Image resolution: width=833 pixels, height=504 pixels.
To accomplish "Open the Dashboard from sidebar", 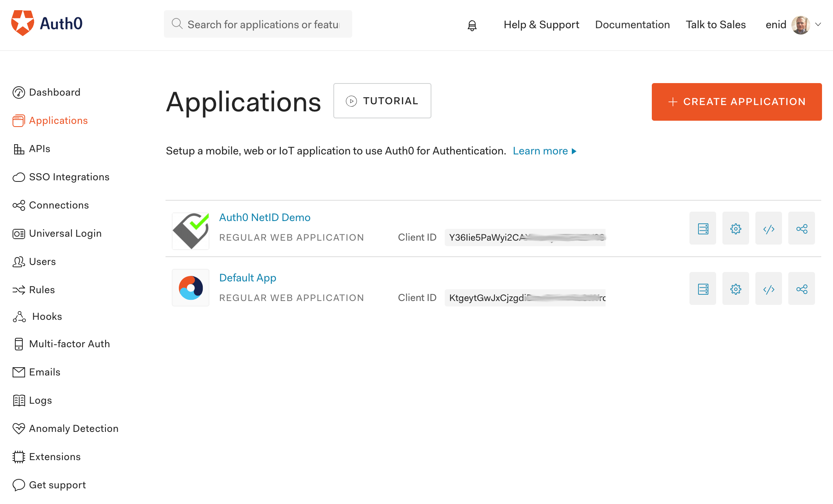I will coord(54,92).
